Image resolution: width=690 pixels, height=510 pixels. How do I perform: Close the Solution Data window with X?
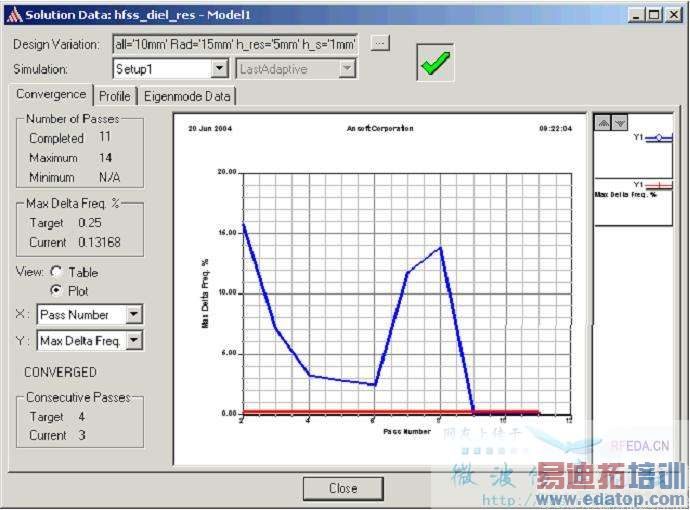pos(674,15)
